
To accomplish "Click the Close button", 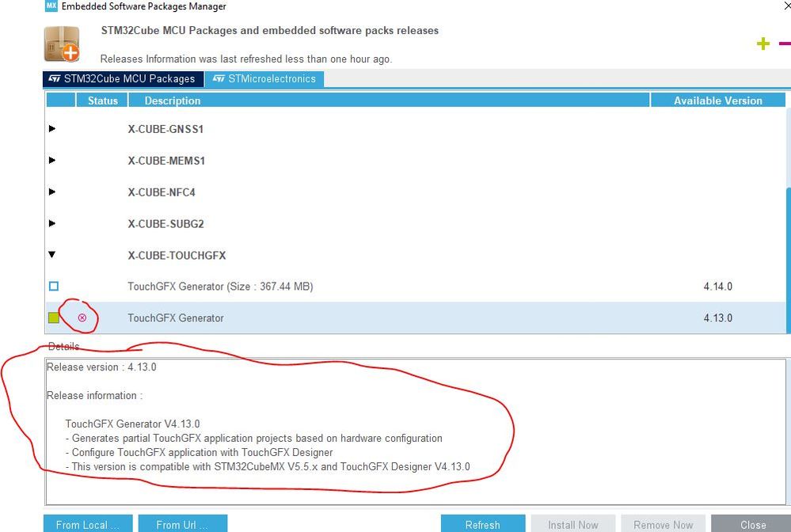I will [751, 524].
